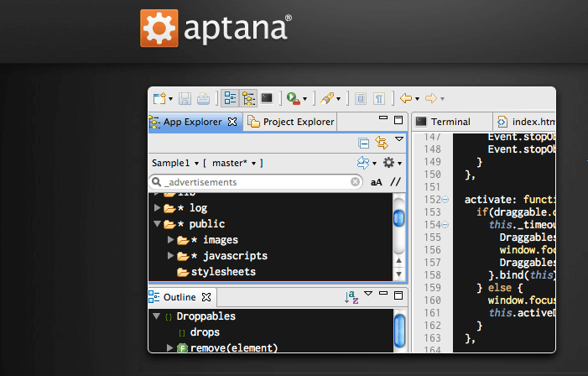Click line number 160 in editor gutter
The width and height of the screenshot is (588, 376).
432,300
